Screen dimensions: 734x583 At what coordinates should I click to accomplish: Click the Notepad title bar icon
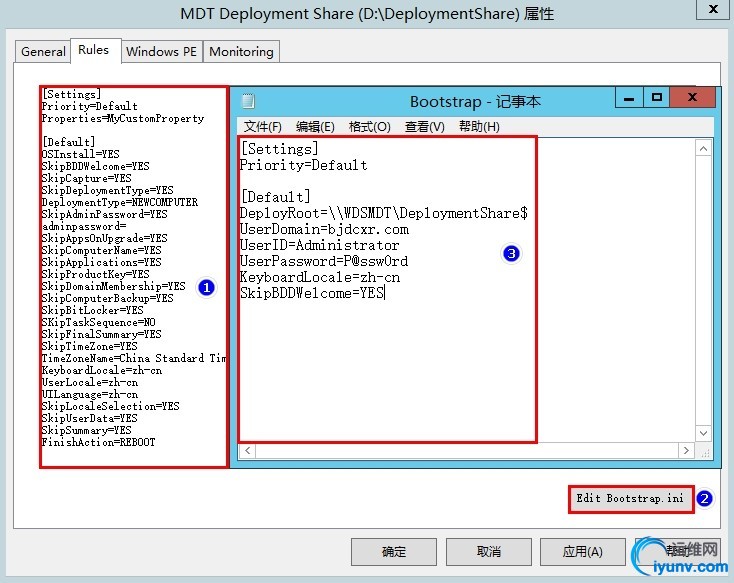point(248,101)
